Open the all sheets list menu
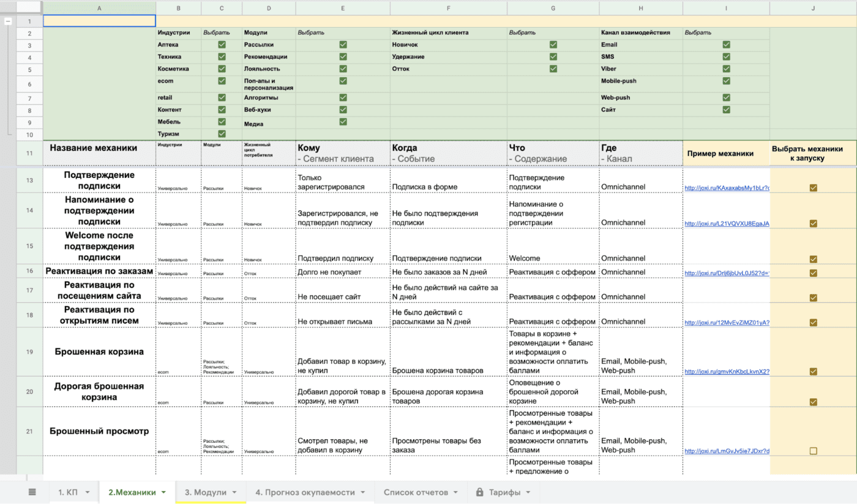The image size is (857, 504). [x=32, y=492]
